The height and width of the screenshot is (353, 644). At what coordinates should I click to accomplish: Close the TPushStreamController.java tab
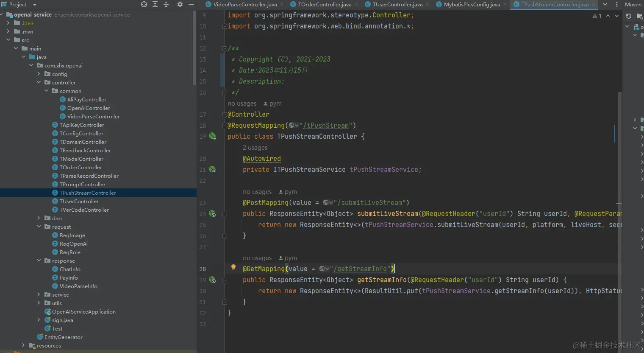593,5
